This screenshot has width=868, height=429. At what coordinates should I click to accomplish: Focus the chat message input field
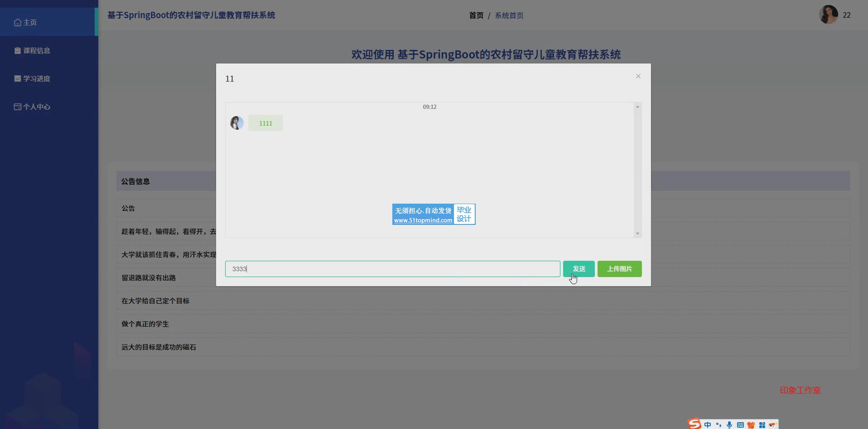[x=392, y=269]
